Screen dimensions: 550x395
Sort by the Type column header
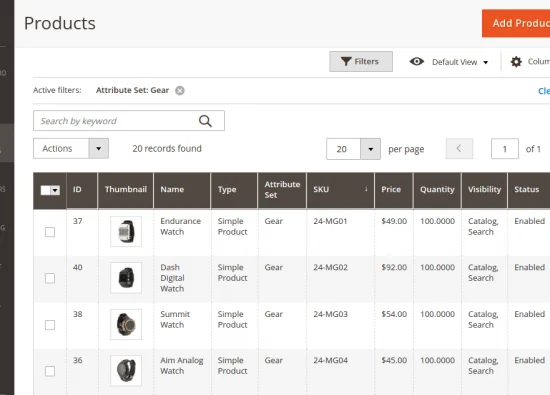click(234, 190)
